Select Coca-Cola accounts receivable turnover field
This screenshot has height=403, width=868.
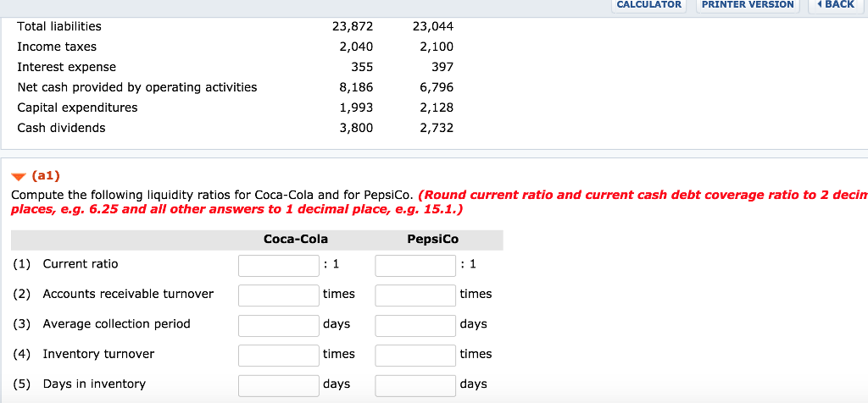(278, 295)
